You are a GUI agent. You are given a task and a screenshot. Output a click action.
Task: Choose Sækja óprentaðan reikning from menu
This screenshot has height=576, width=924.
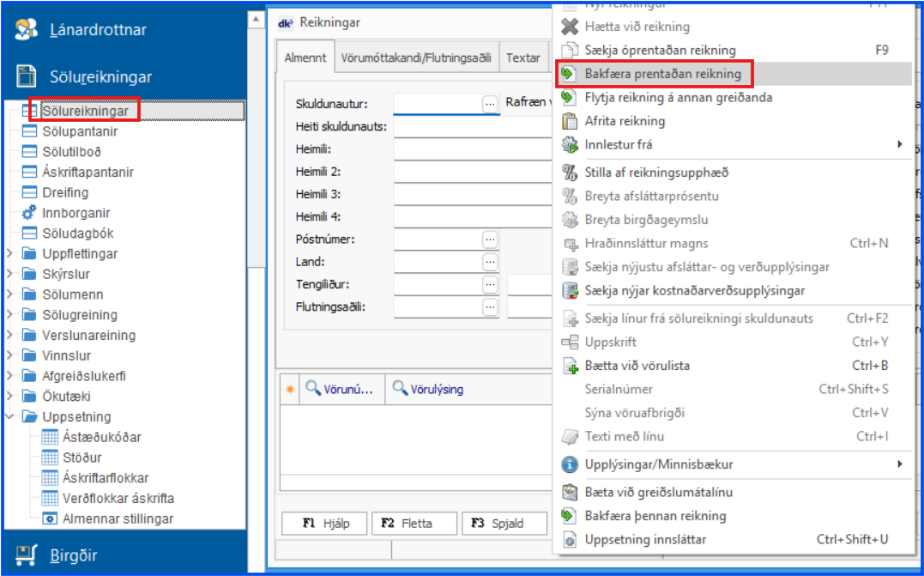point(660,50)
